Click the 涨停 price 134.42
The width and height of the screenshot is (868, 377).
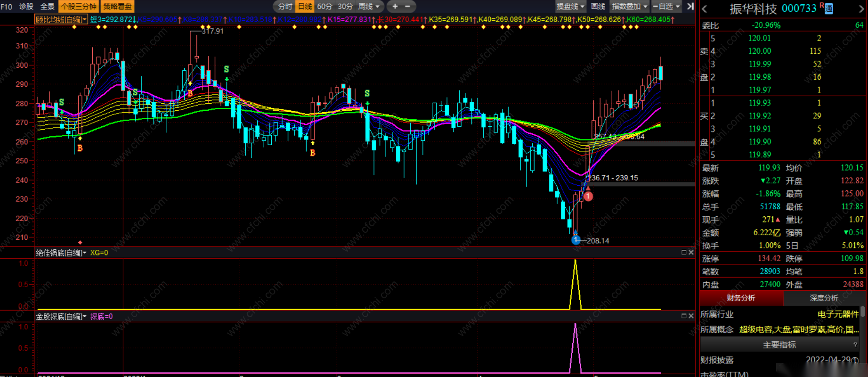pyautogui.click(x=769, y=258)
